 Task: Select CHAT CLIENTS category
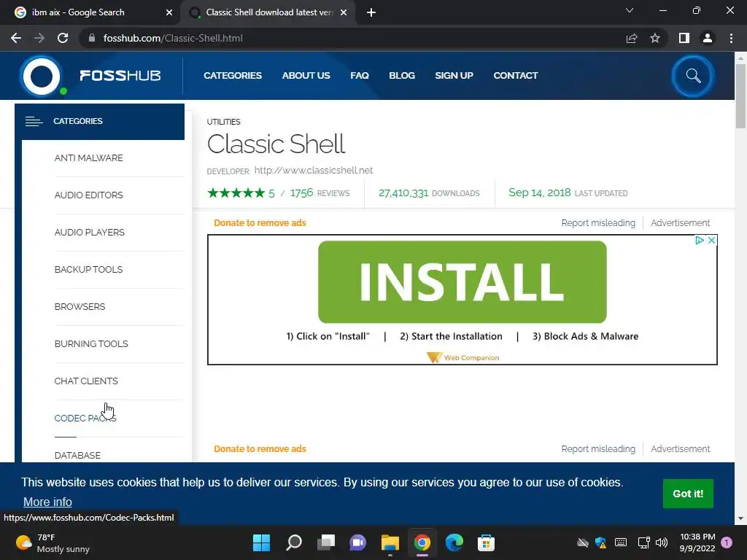tap(86, 381)
